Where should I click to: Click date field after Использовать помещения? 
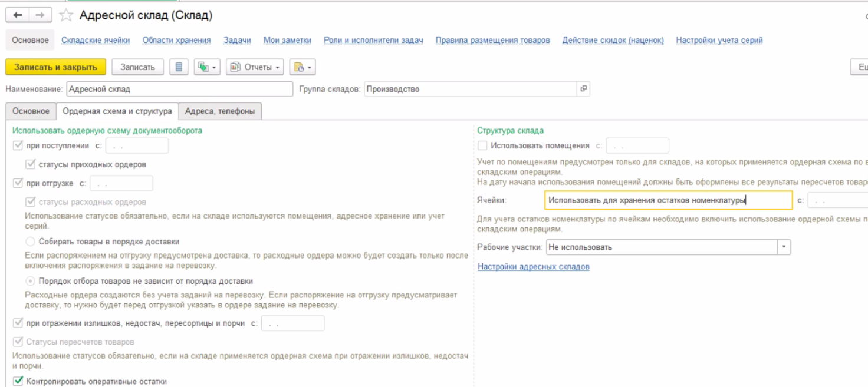coord(637,145)
